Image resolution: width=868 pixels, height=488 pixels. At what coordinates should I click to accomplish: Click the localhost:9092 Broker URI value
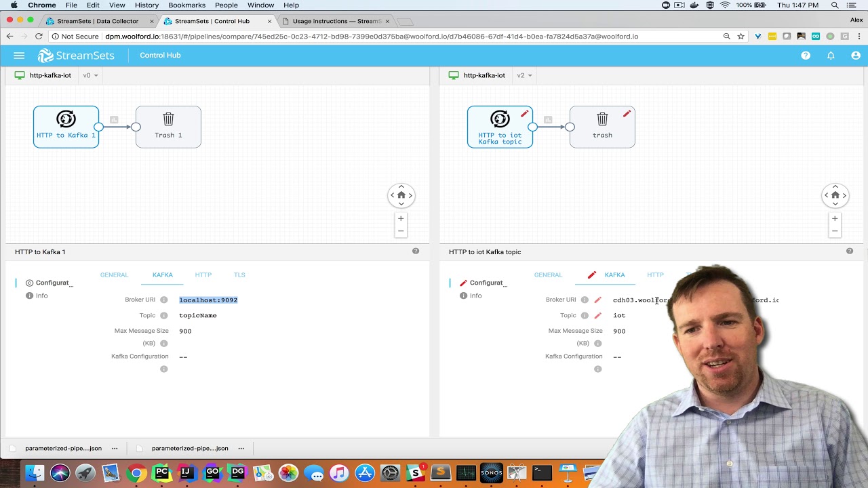pyautogui.click(x=208, y=300)
